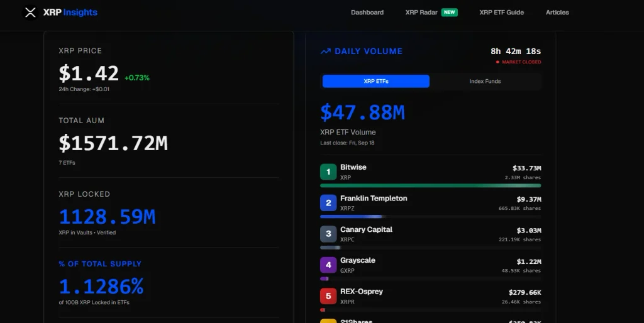The width and height of the screenshot is (644, 323).
Task: Click rank 5 badge for REX-Osprey
Action: [328, 296]
